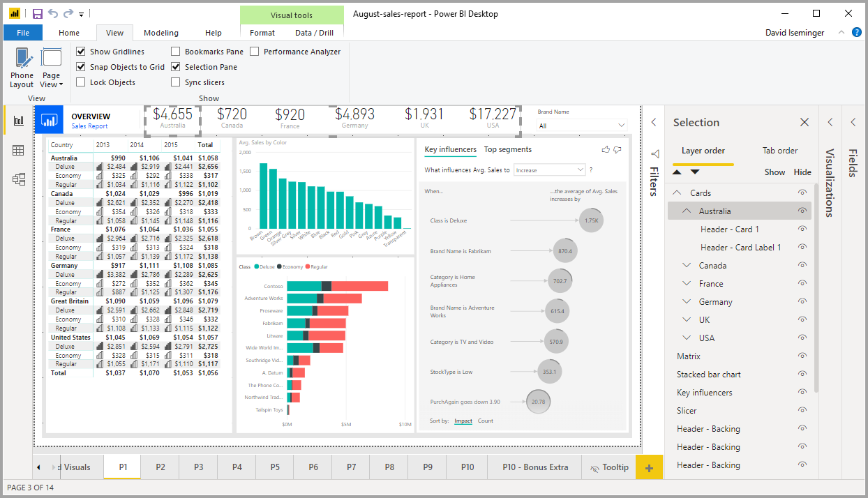Screen dimensions: 868x498
Task: Hide the Cards group via eye icon
Action: click(x=802, y=193)
